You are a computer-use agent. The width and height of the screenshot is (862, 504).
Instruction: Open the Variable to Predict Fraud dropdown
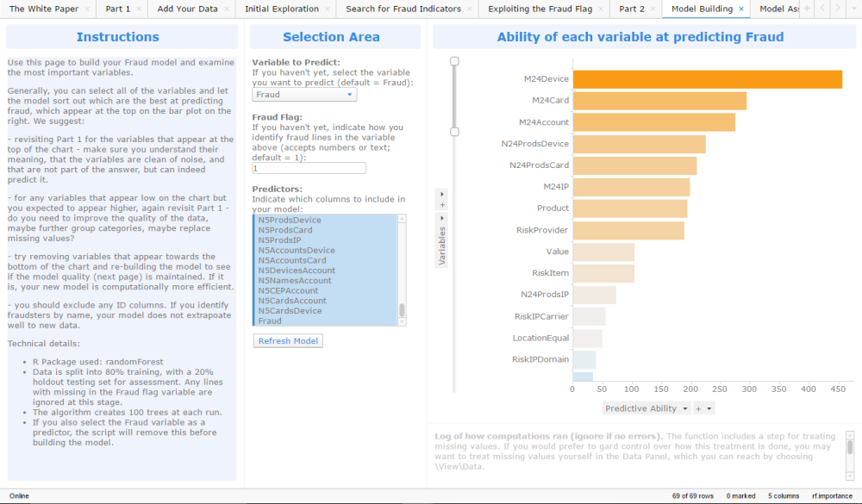coord(304,95)
